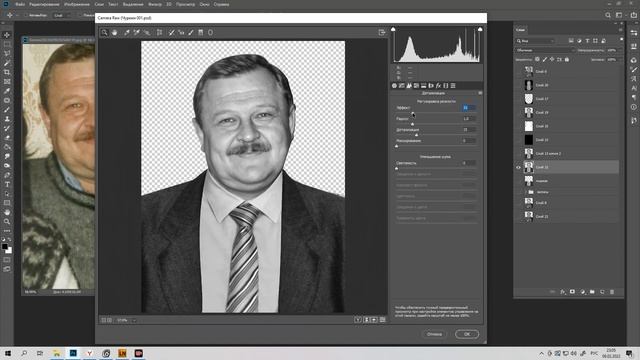Select the Eraser tool in Photoshop toolbar
640x360 pixels.
coord(7,138)
